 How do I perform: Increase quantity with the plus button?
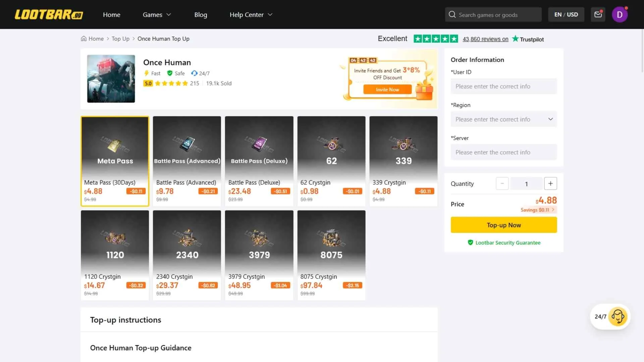550,183
